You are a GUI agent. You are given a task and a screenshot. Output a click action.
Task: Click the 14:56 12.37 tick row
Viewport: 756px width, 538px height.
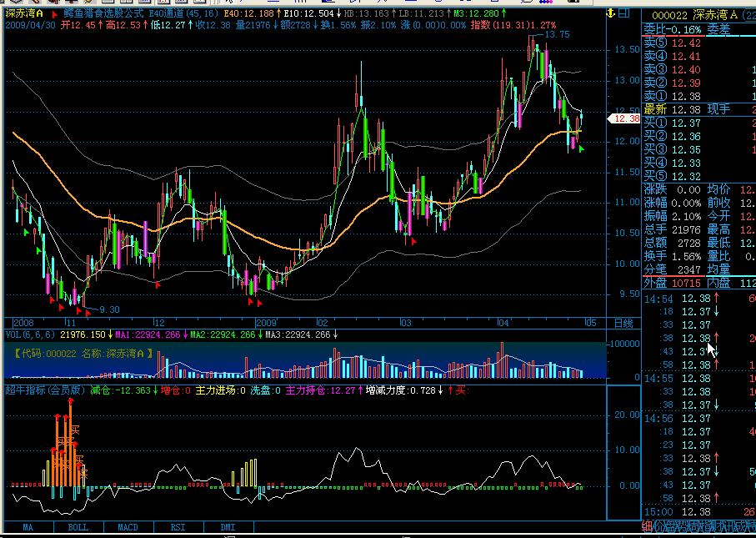tap(699, 419)
